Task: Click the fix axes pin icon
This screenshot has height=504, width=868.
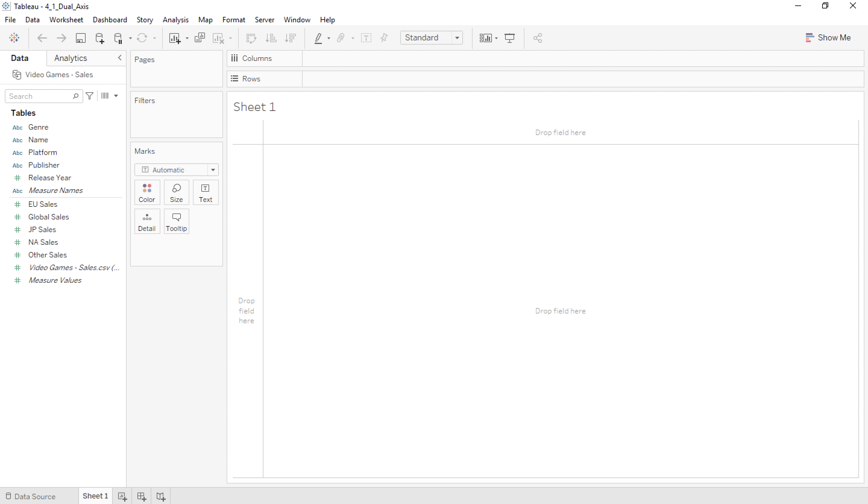Action: (384, 38)
